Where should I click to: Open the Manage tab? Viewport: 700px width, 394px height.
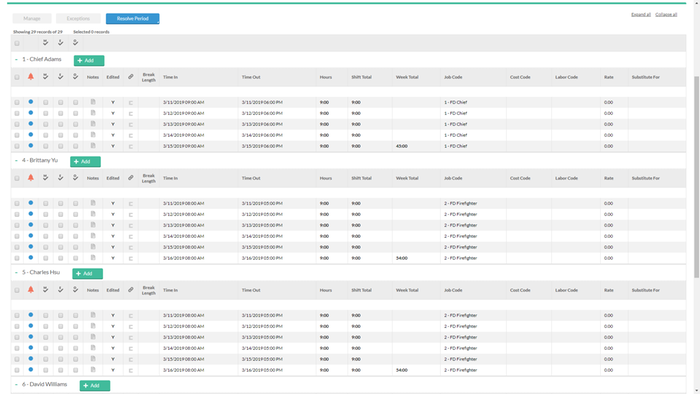coord(32,18)
